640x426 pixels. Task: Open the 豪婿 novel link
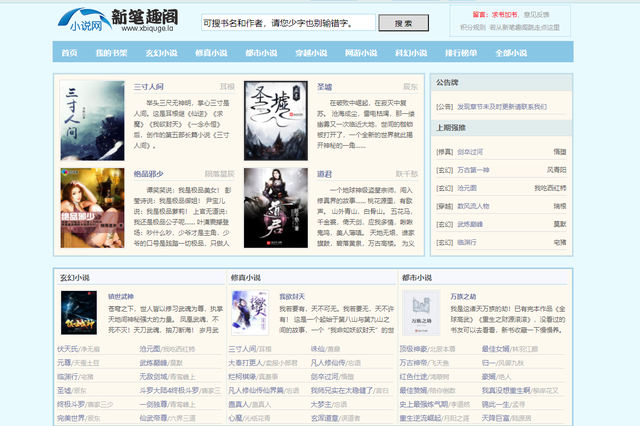(x=489, y=377)
